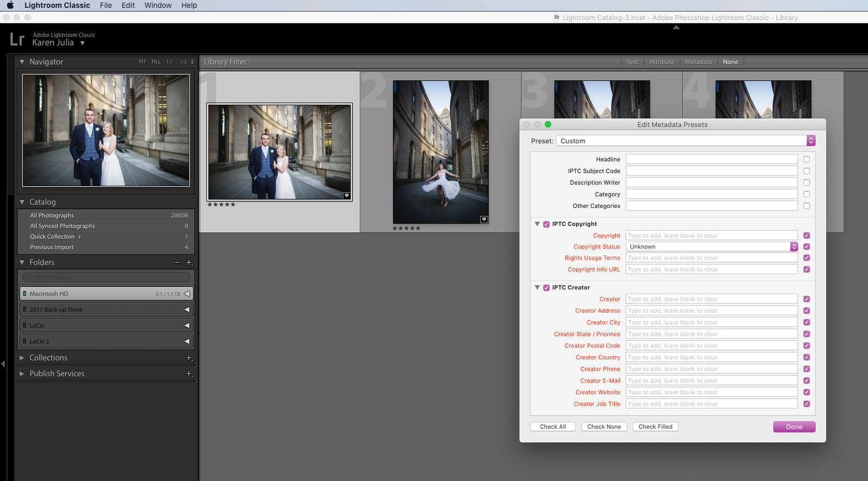Click the badge icon on second thumbnail

(x=484, y=219)
